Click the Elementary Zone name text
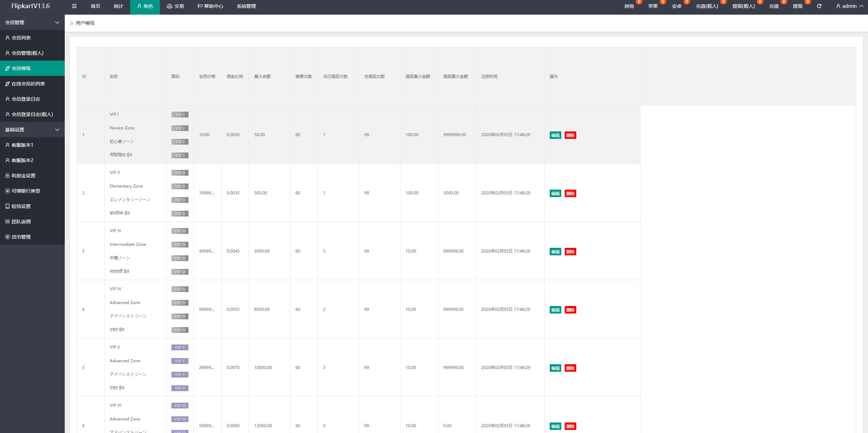The image size is (868, 433). (x=126, y=186)
